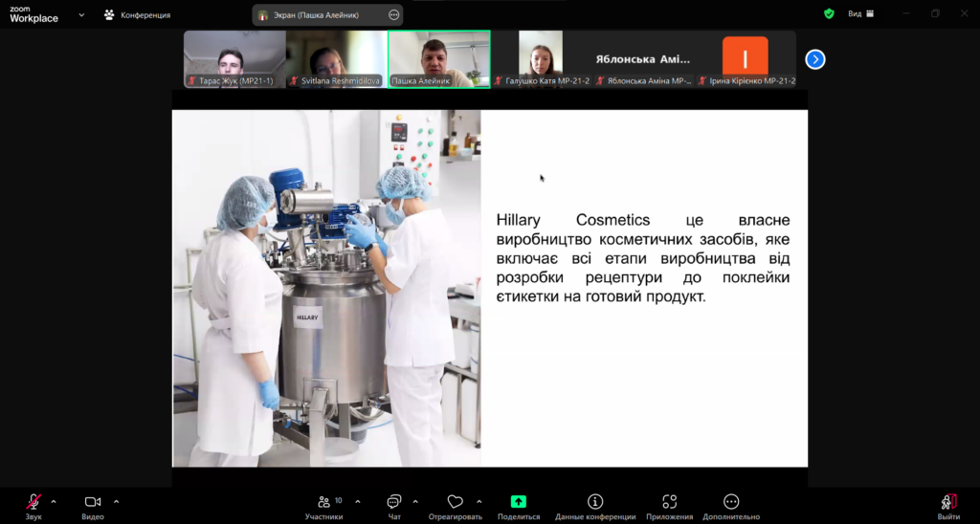Switch to the Конференция tab
The image size is (980, 524).
click(x=137, y=15)
